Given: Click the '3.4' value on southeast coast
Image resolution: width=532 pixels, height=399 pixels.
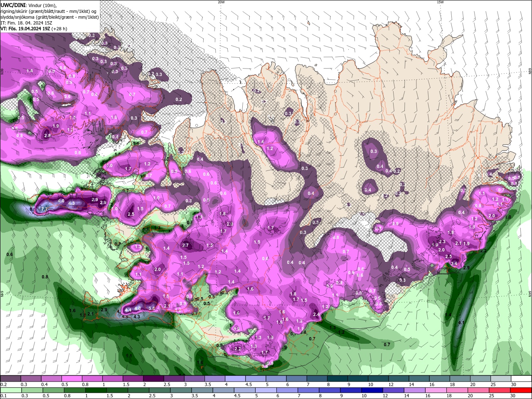Looking at the screenshot, I should click(x=454, y=264).
